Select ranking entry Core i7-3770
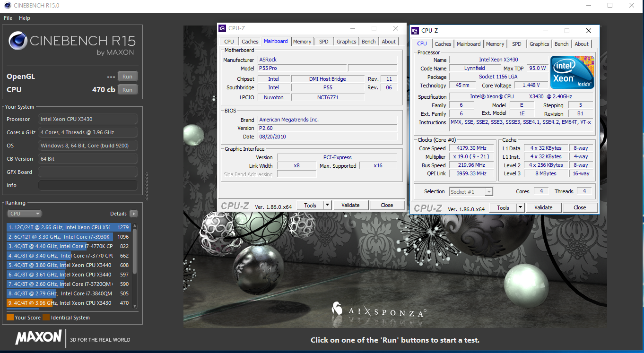 [x=69, y=256]
